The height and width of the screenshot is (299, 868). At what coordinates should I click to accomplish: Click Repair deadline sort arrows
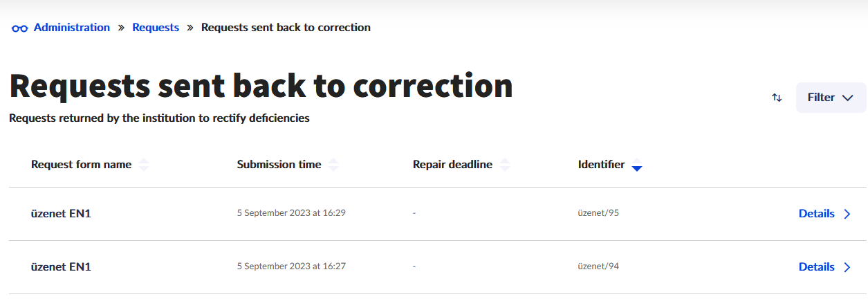[505, 165]
